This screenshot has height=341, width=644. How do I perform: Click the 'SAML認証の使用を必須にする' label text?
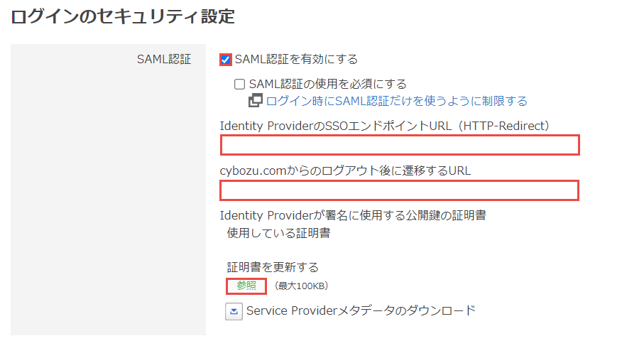(x=327, y=84)
